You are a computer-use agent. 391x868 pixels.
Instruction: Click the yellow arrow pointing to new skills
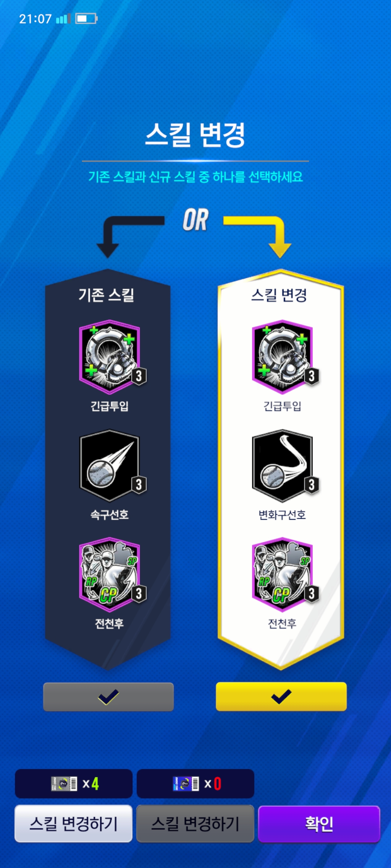pyautogui.click(x=261, y=236)
